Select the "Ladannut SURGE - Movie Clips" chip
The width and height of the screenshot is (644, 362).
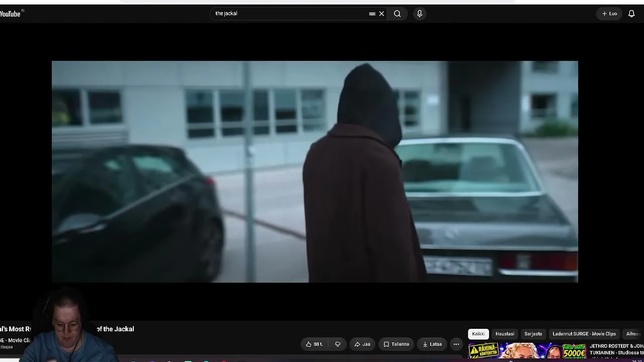584,334
